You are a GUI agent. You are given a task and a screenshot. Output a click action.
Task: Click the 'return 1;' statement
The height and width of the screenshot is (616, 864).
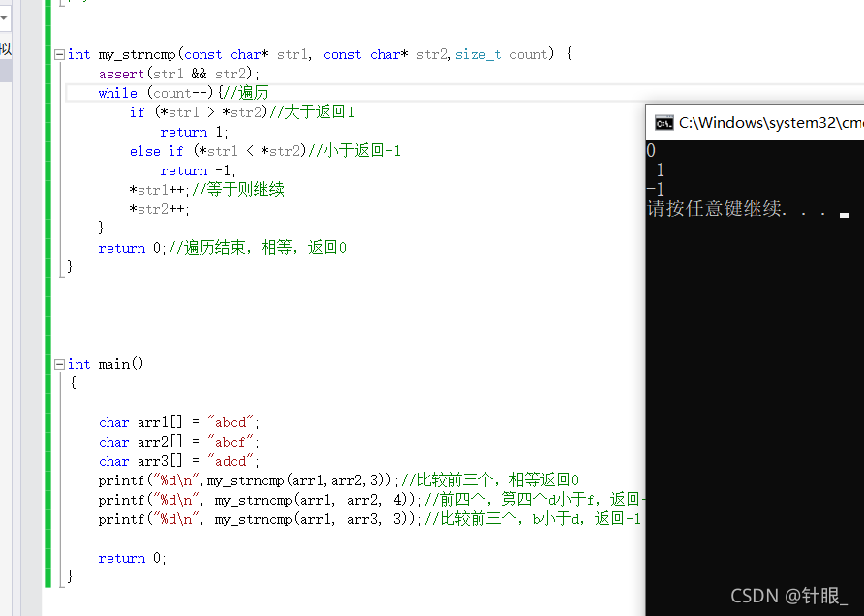coord(194,133)
